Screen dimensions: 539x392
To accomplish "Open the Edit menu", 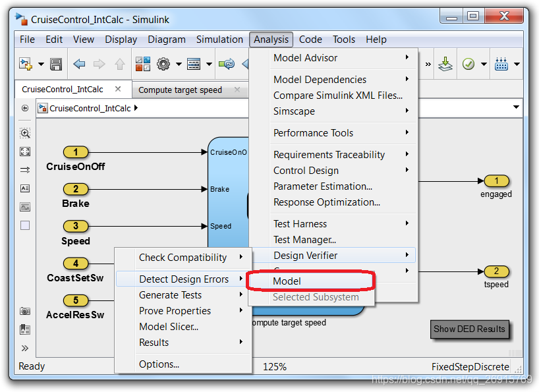I will pyautogui.click(x=54, y=40).
